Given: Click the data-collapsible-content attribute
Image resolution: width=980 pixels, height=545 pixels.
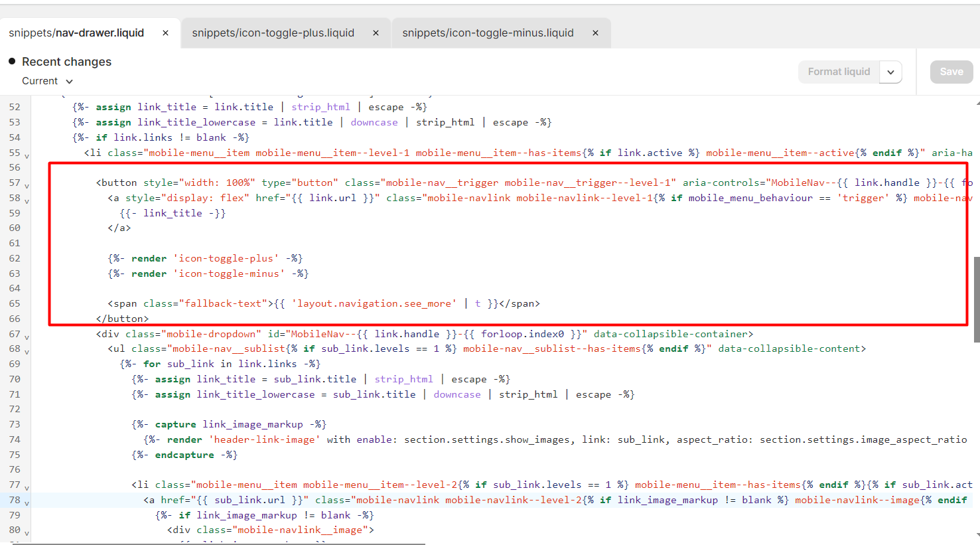Looking at the screenshot, I should point(789,349).
